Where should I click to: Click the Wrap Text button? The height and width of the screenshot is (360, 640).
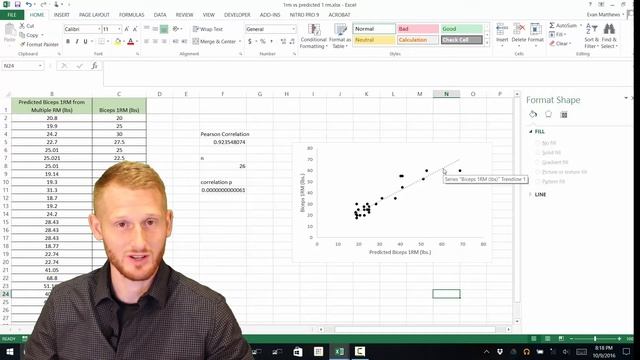(x=208, y=29)
